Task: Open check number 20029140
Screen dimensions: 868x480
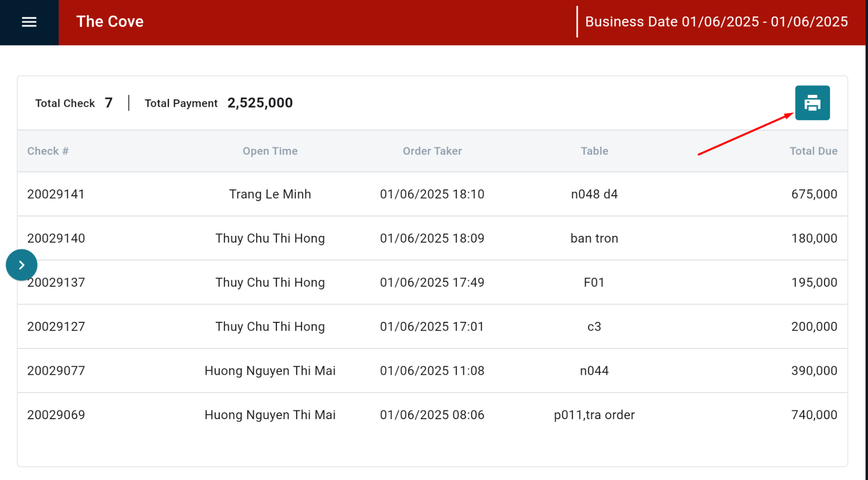Action: [56, 238]
